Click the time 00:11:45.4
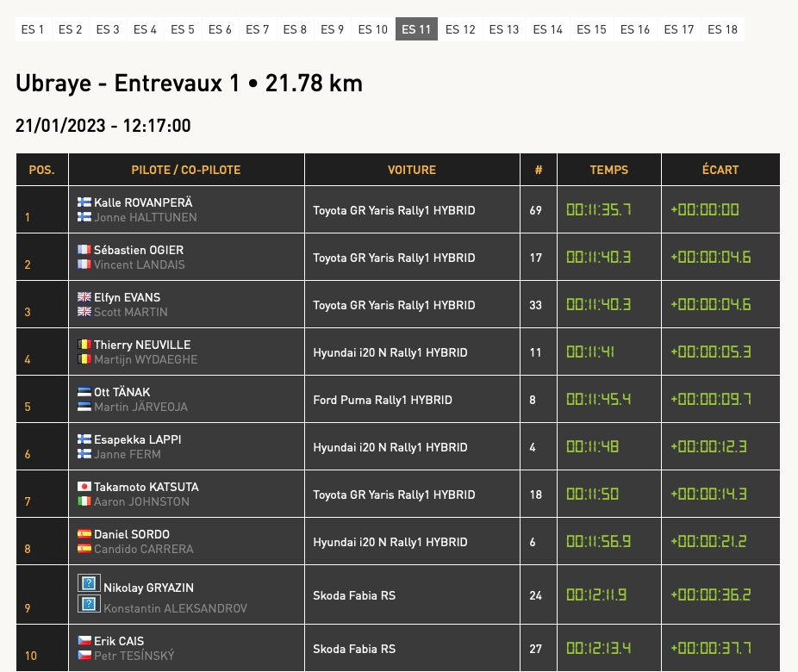This screenshot has height=672, width=798. click(x=598, y=400)
